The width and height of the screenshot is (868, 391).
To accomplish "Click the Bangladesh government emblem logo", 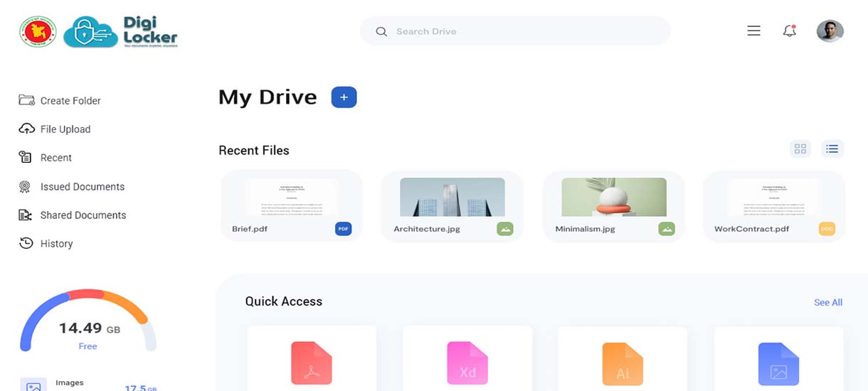I will (x=38, y=31).
